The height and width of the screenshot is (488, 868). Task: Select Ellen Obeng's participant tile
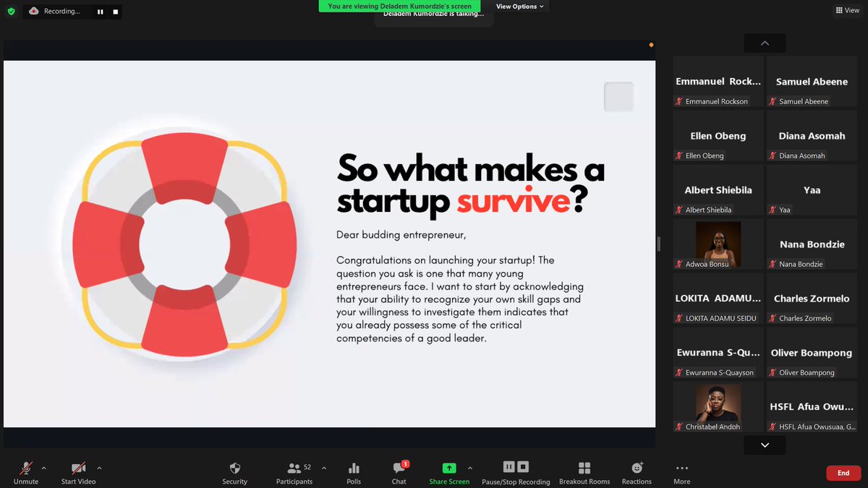point(718,136)
